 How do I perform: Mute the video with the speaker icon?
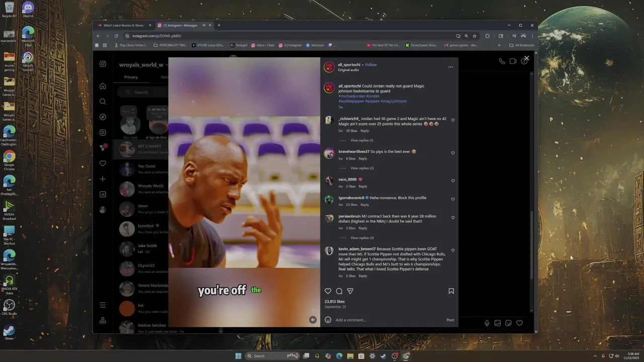click(x=313, y=320)
